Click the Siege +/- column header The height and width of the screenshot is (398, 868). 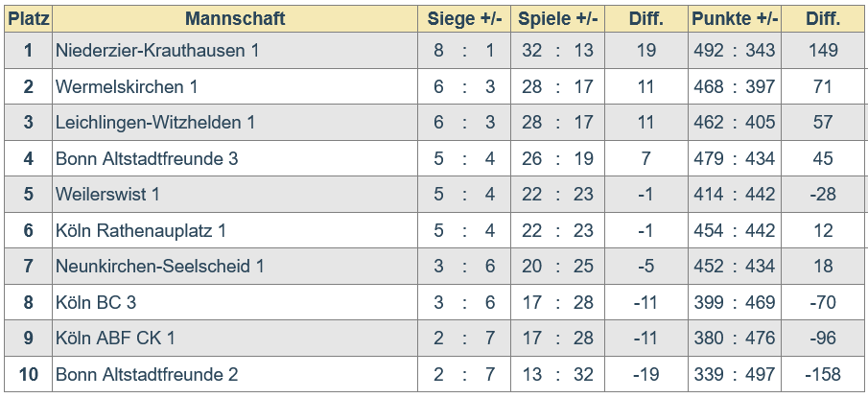coord(464,19)
